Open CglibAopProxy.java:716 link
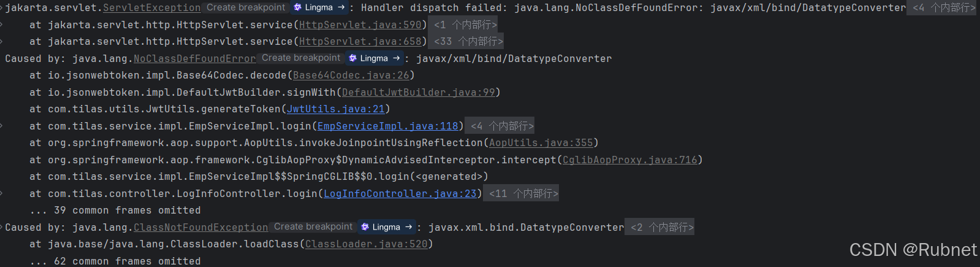Viewport: 980px width, 267px height. 629,160
